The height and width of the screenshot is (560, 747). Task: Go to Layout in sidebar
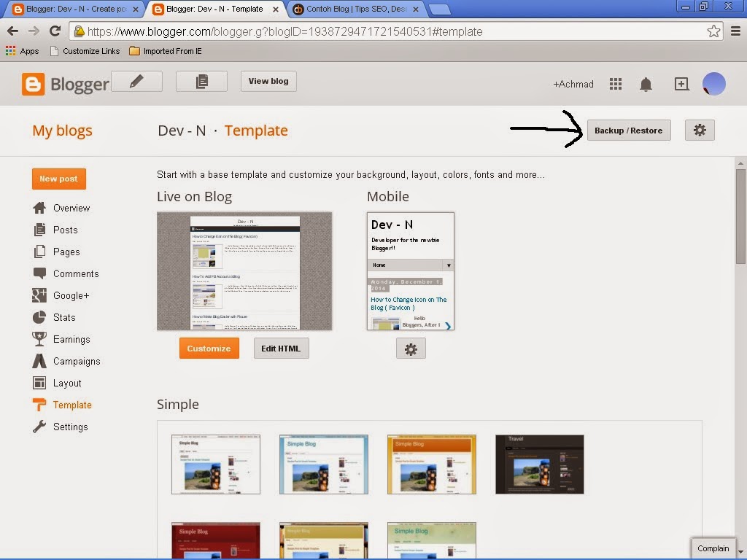[67, 384]
